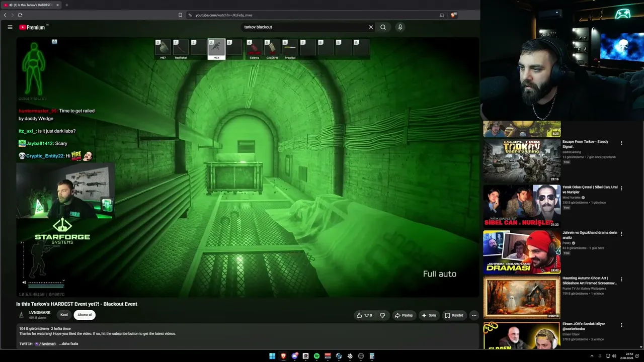Open 'Elraen JÖH'e Sorduk İzliyor' title

click(x=584, y=326)
